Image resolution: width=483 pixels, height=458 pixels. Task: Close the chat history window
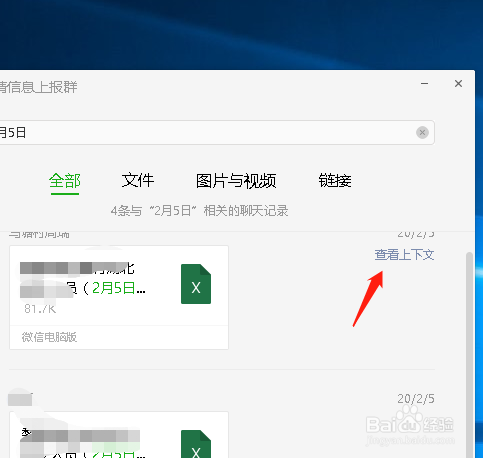point(458,83)
